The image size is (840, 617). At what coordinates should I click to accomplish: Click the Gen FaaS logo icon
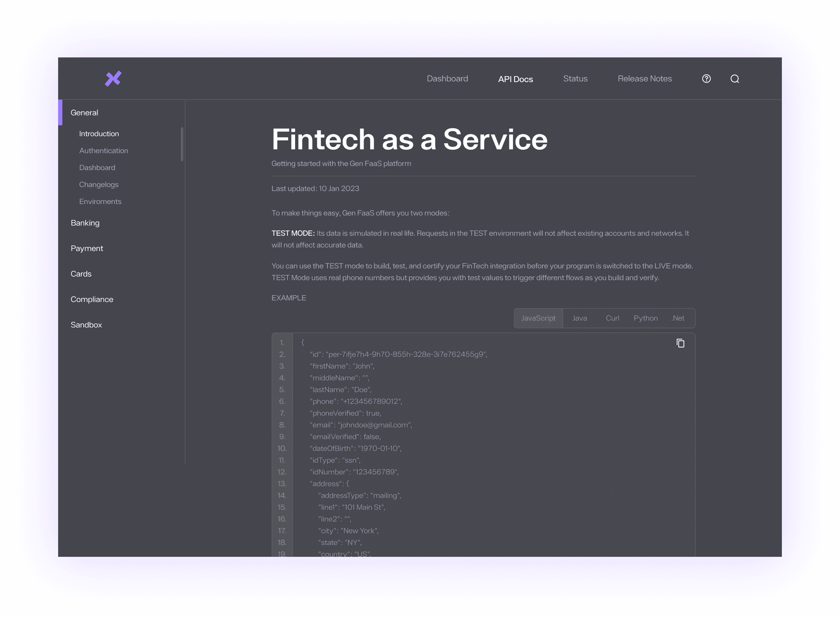(x=113, y=77)
